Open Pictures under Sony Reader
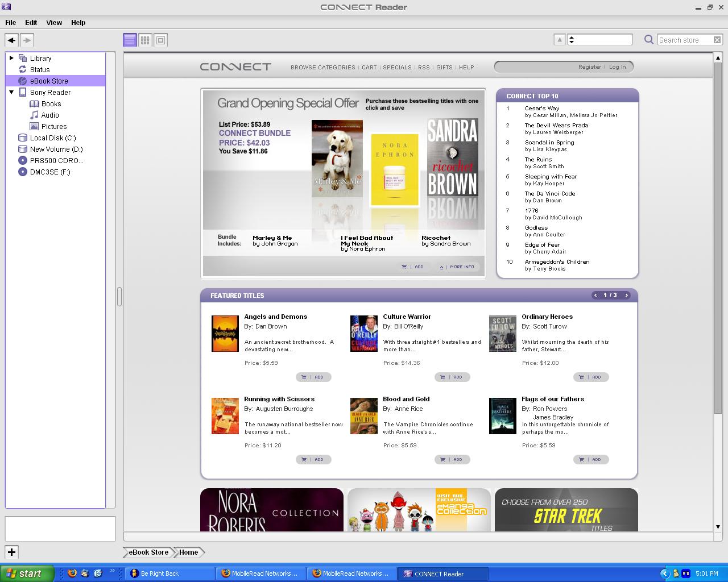Image resolution: width=728 pixels, height=582 pixels. pyautogui.click(x=54, y=126)
